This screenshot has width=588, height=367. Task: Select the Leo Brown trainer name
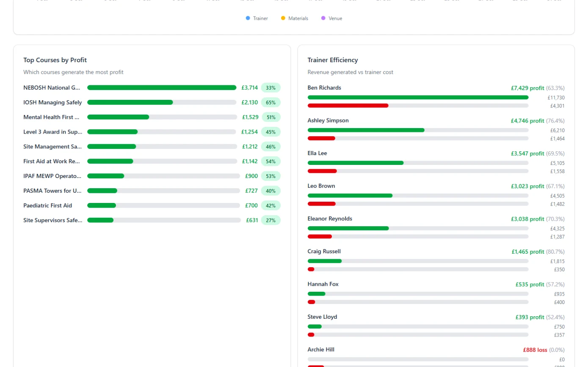pyautogui.click(x=321, y=186)
